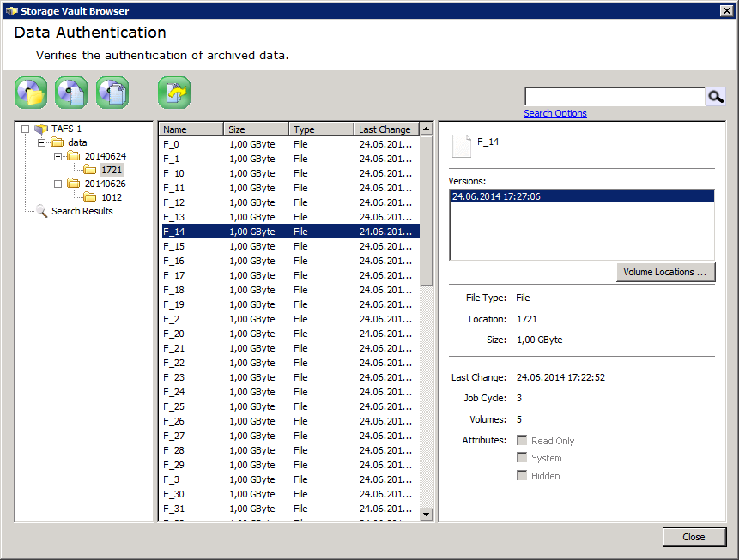Click the disc-with-multiple-files toolbar icon
The width and height of the screenshot is (739, 560).
pyautogui.click(x=112, y=93)
